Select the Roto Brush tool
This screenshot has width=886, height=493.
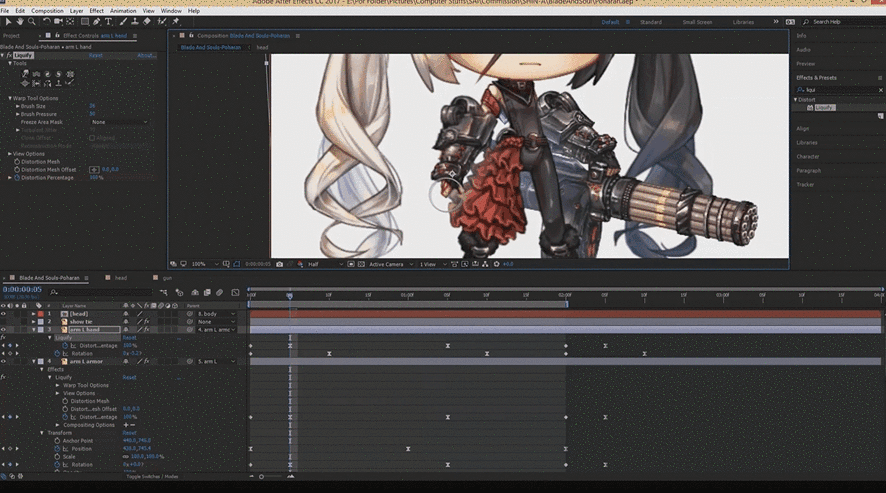pos(162,21)
